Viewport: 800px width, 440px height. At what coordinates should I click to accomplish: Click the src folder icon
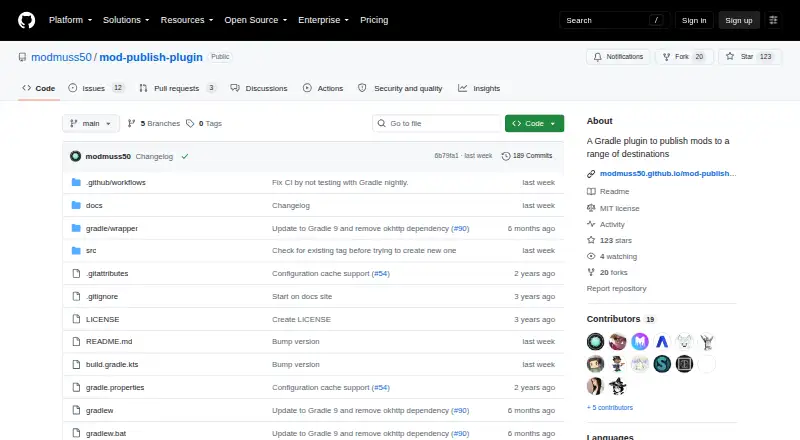76,251
